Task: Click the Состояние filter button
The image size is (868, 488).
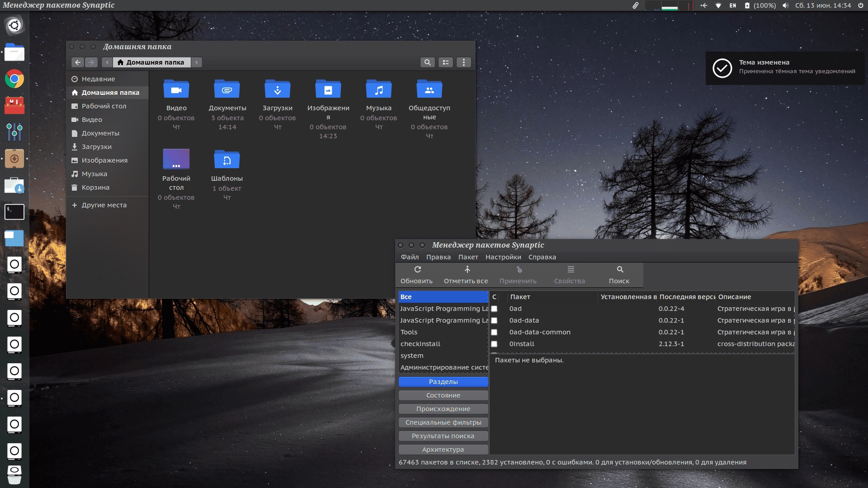Action: 443,395
